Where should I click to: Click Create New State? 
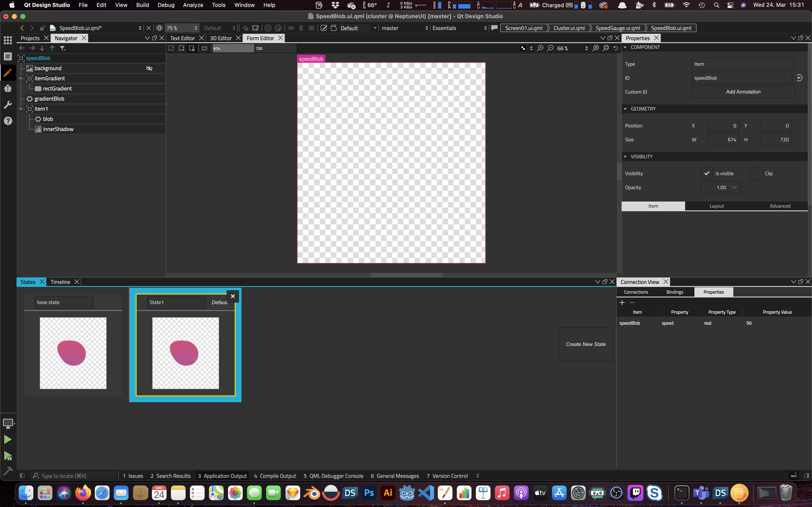586,344
